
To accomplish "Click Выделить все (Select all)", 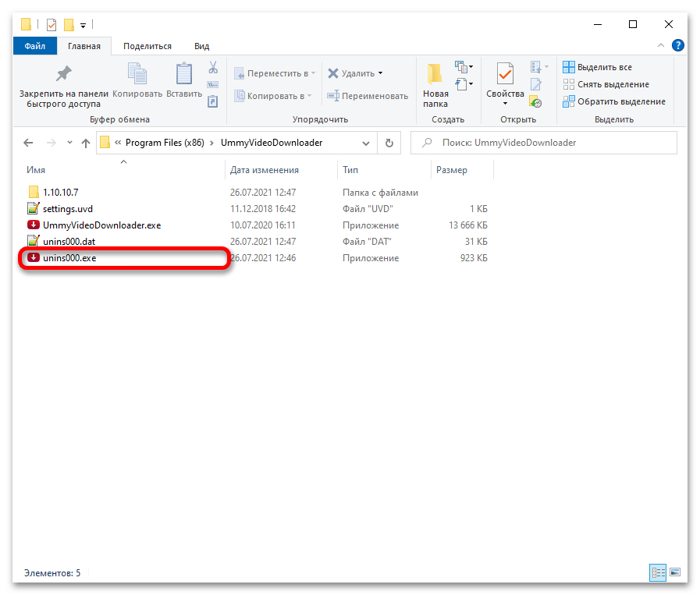I will click(x=597, y=67).
